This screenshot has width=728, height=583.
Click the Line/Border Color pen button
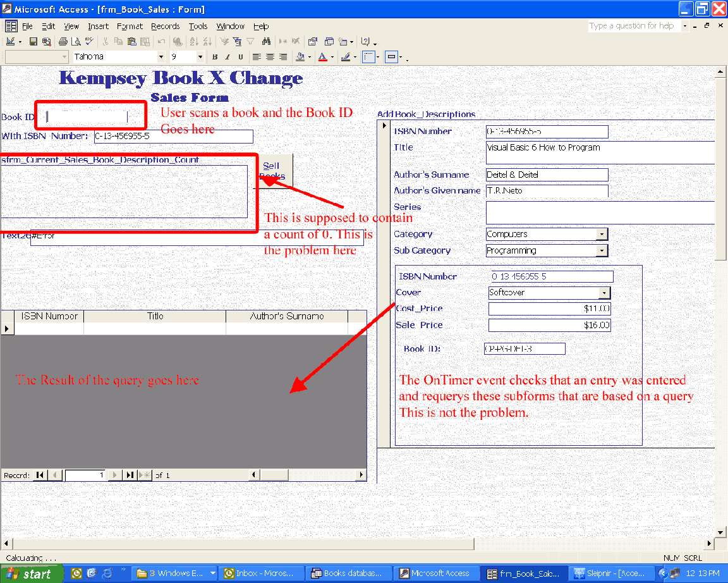(346, 57)
